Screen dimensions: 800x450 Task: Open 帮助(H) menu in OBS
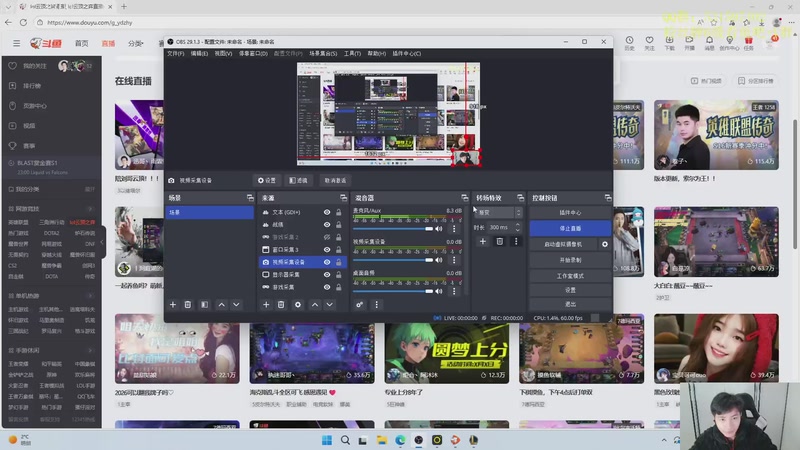pos(377,54)
